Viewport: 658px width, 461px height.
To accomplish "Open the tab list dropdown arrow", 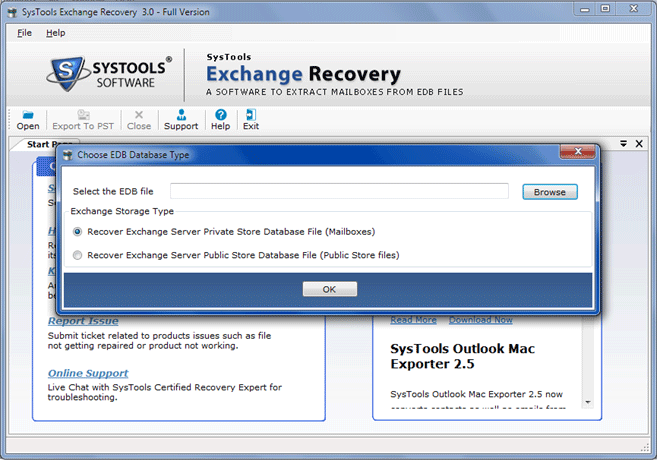I will 624,143.
